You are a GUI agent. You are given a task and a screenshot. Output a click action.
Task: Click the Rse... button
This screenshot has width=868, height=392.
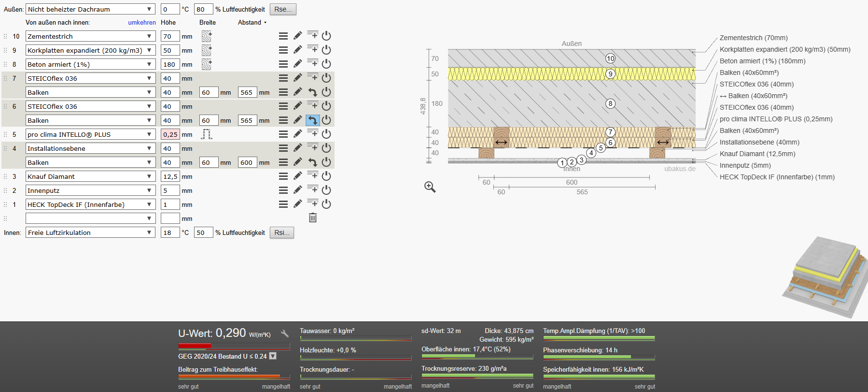pos(283,9)
